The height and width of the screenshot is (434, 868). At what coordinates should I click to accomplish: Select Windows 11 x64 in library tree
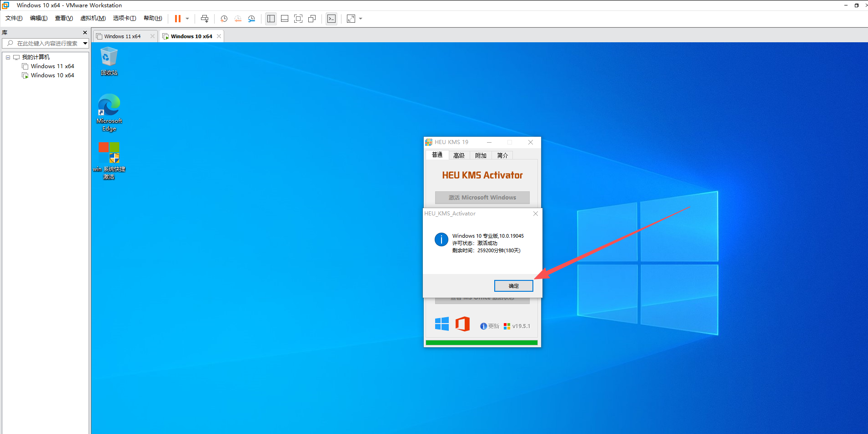pos(52,66)
